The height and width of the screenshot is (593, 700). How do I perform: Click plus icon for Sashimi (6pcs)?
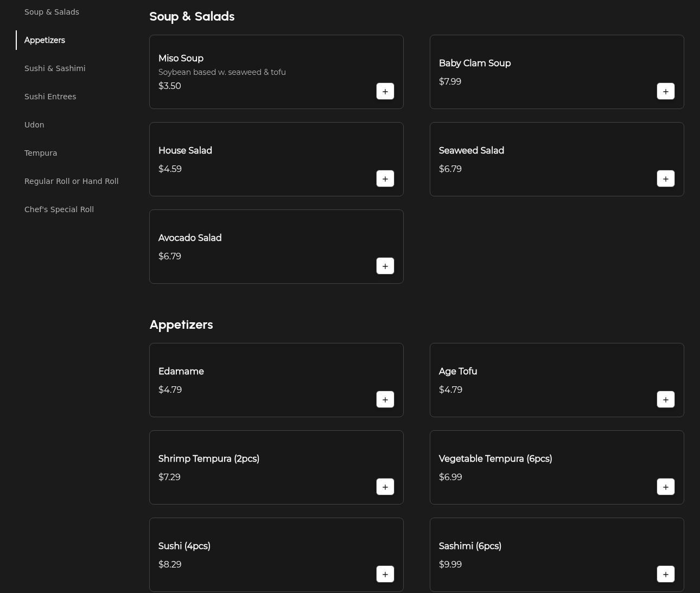point(666,574)
